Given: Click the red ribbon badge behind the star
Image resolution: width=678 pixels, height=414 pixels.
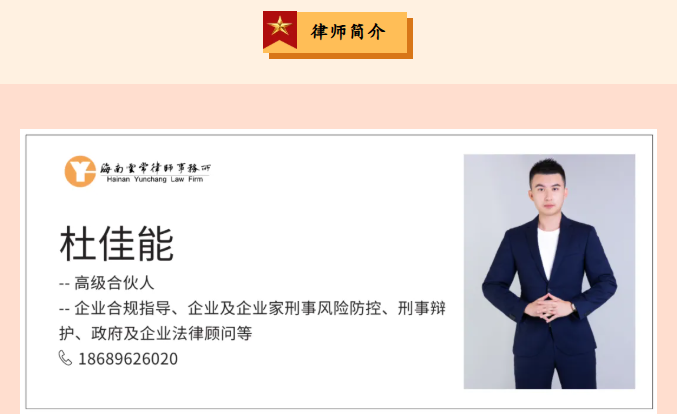Looking at the screenshot, I should 280,29.
